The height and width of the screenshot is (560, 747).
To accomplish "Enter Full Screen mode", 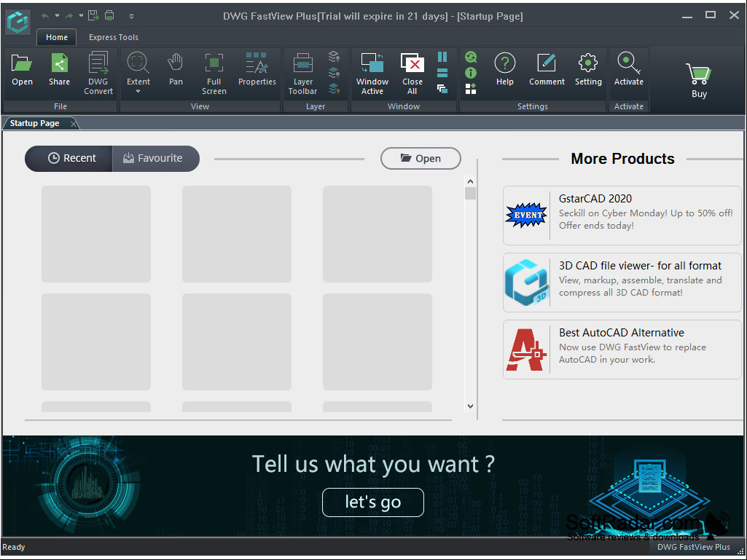I will tap(214, 74).
